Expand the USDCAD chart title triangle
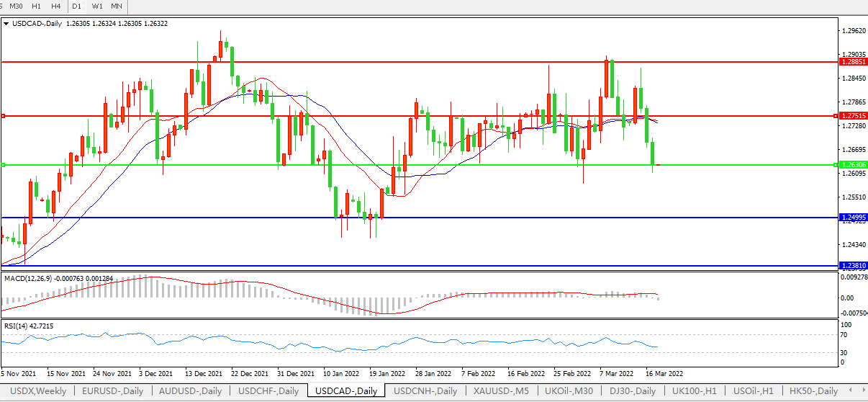Screen dimensions: 868x402 [6, 24]
